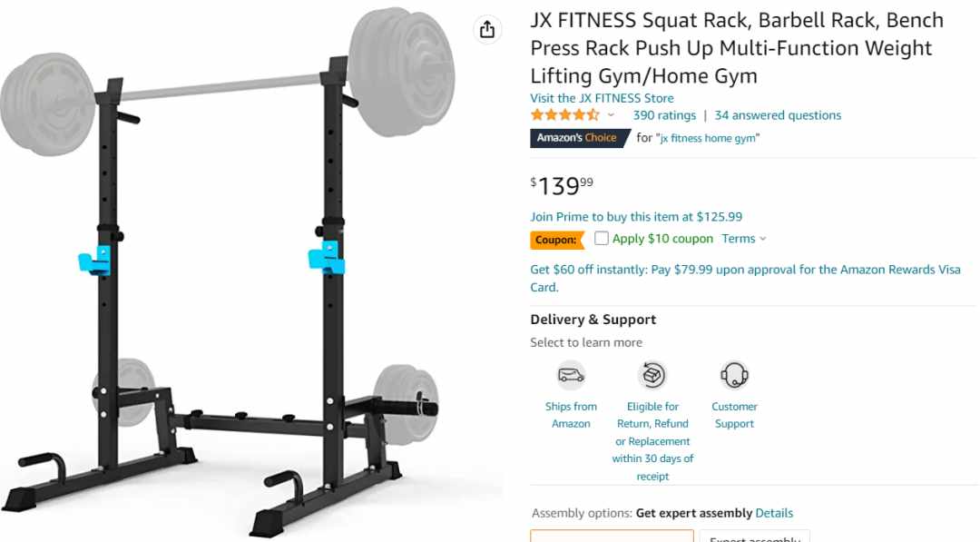The height and width of the screenshot is (542, 980).
Task: Open the Join Prime $125.99 offer
Action: [x=636, y=217]
